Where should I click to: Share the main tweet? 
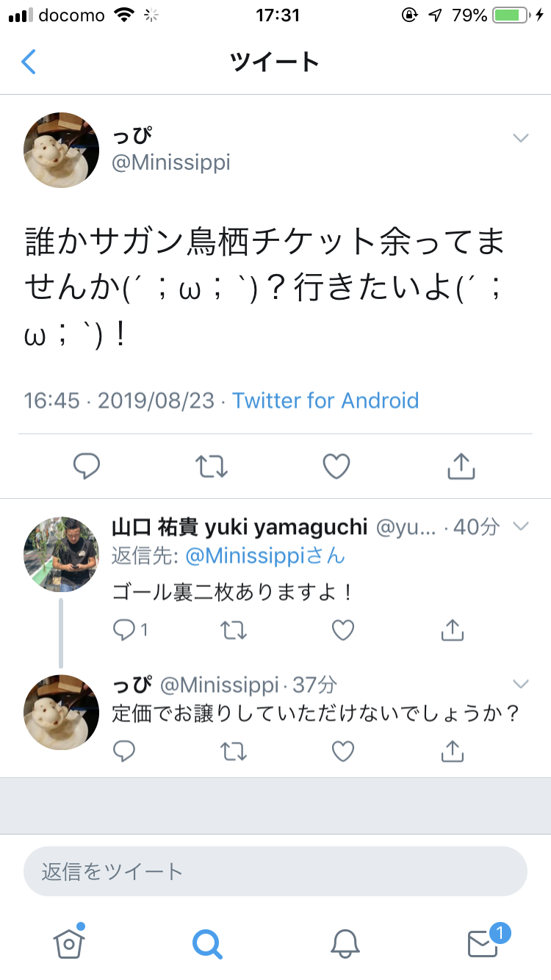pyautogui.click(x=461, y=466)
